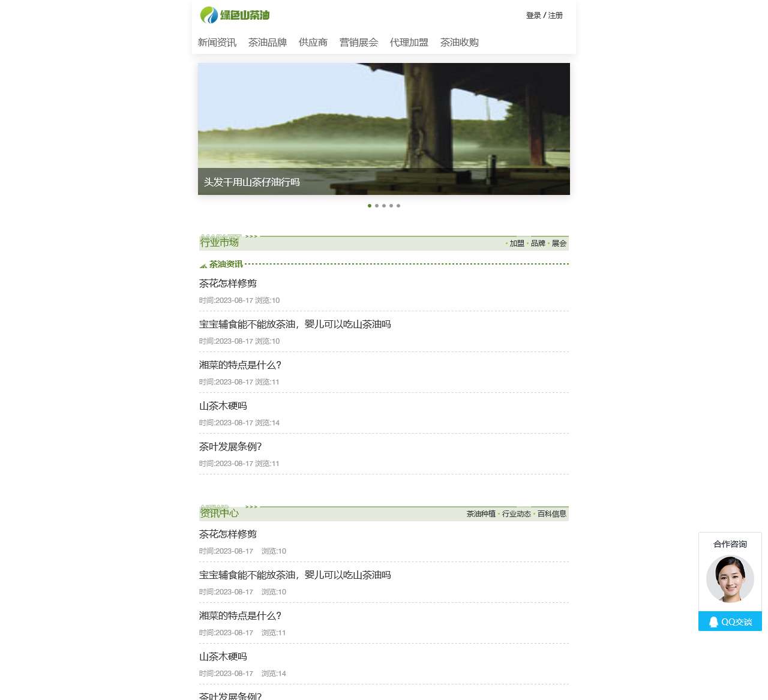Select fifth carousel dot indicator

point(398,206)
